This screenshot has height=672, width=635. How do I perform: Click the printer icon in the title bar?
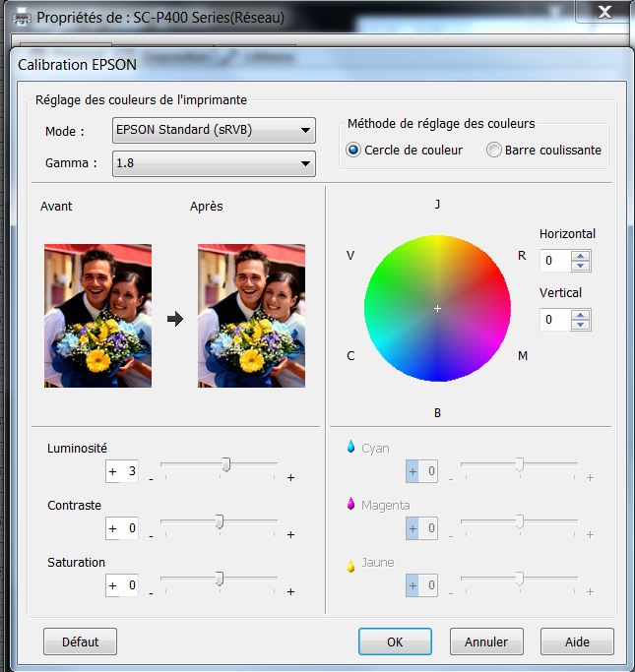coord(22,18)
